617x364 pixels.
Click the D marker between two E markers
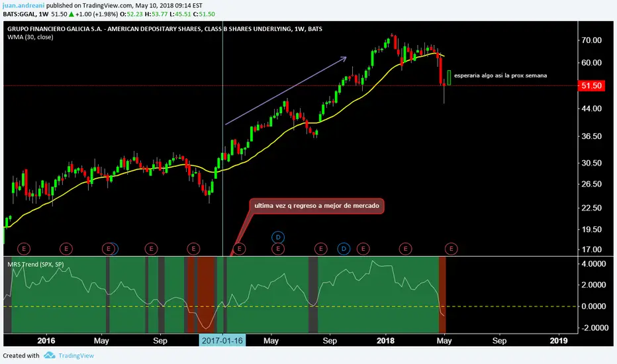pos(344,249)
